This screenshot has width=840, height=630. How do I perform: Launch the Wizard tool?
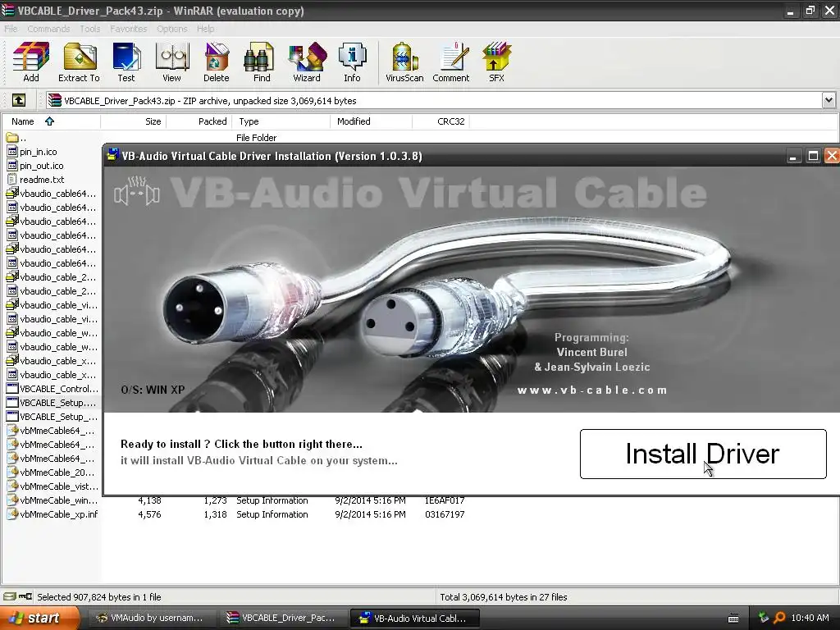click(307, 62)
